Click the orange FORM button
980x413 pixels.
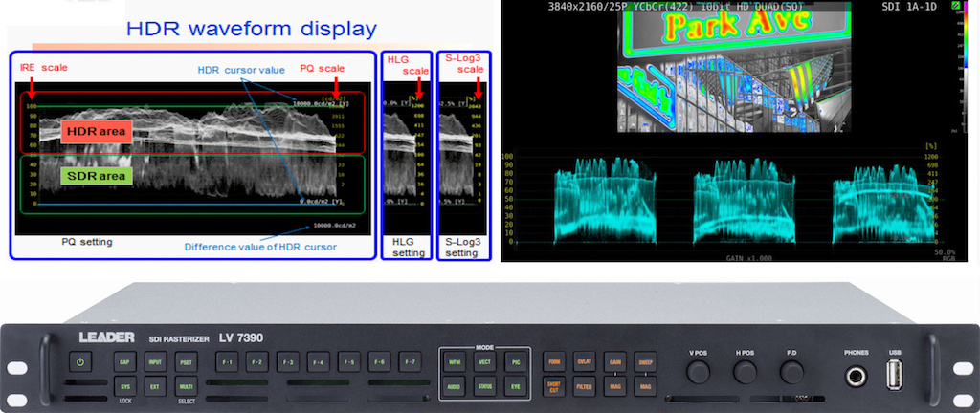554,361
